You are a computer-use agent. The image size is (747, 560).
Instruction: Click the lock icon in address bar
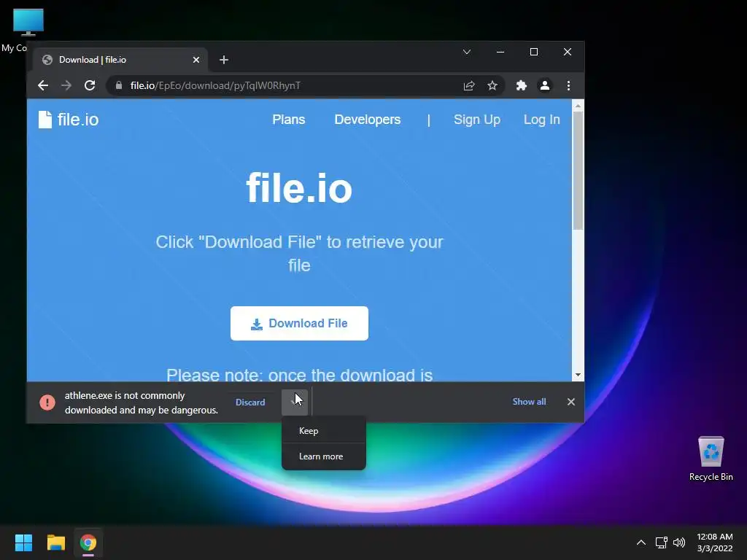[119, 86]
